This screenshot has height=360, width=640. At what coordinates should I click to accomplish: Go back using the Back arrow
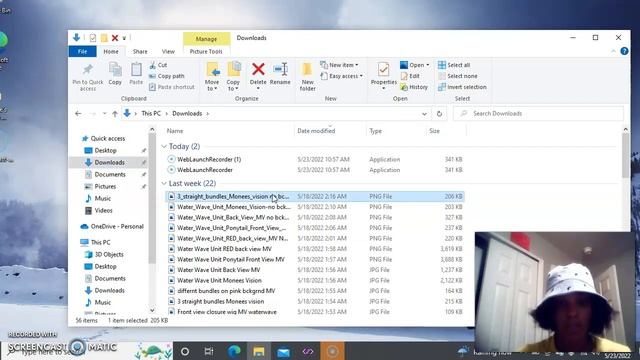click(78, 113)
